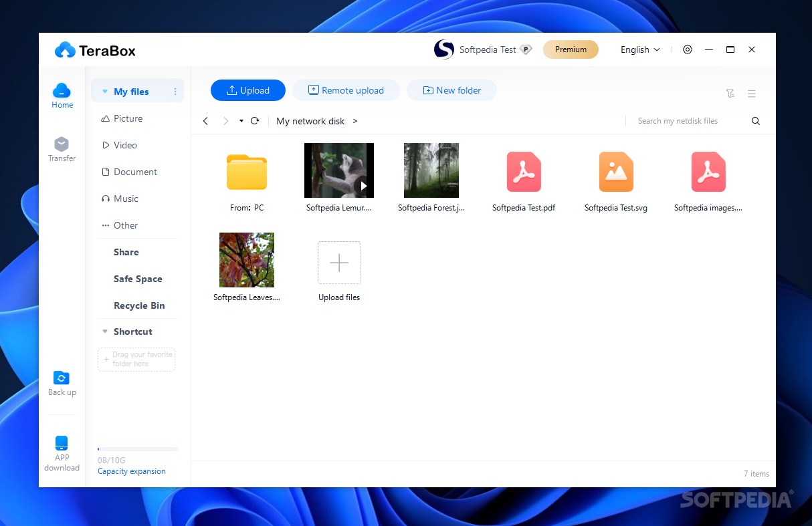The height and width of the screenshot is (526, 812).
Task: Open the Recycle Bin
Action: point(139,305)
